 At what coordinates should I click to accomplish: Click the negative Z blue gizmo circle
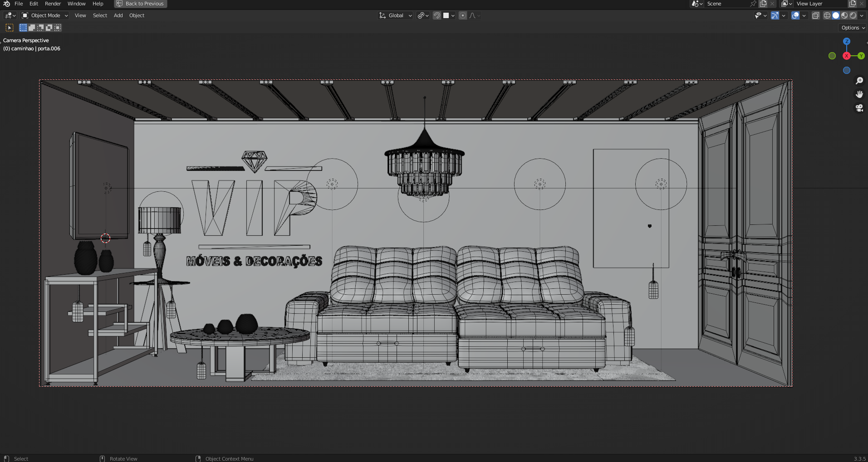click(x=847, y=70)
